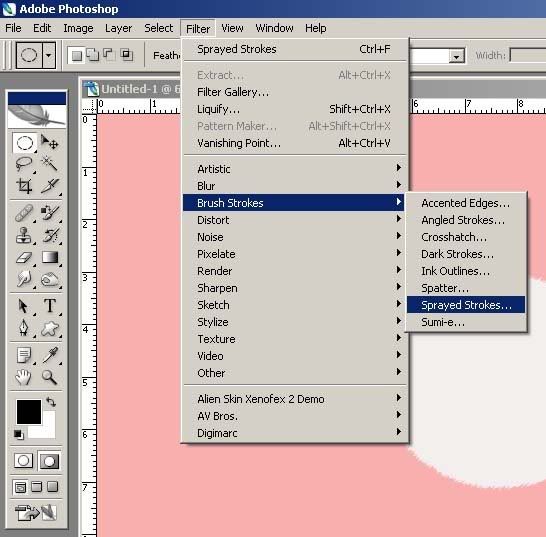Open the File menu

point(13,28)
